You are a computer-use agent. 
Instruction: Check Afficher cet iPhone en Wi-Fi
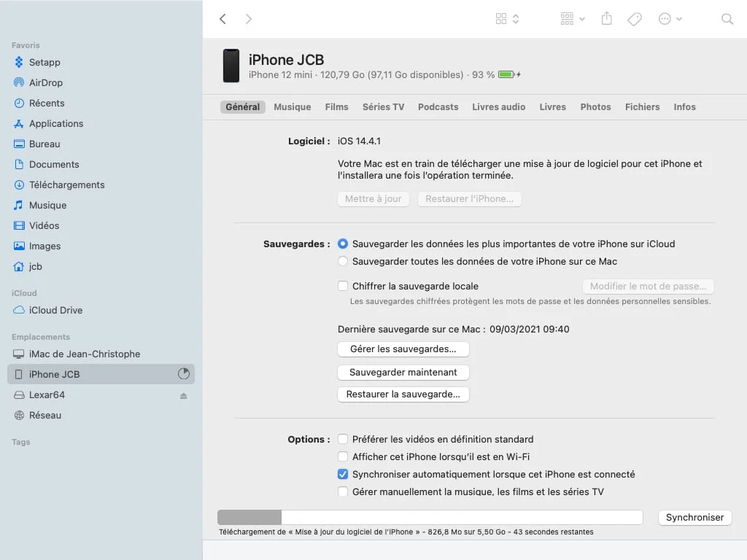coord(343,456)
